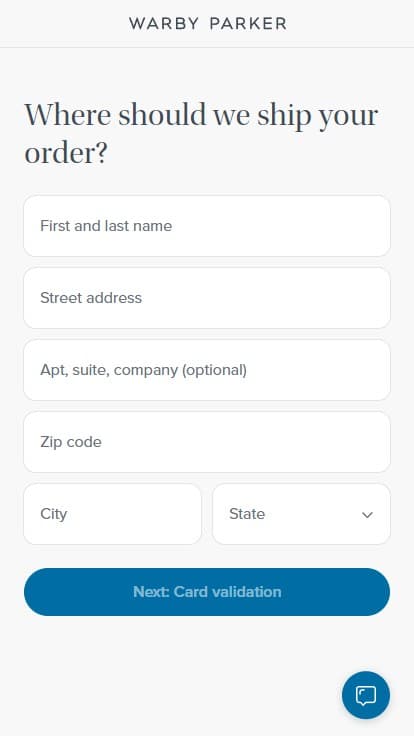Viewport: 414px width, 736px height.
Task: Tap the "Card validation" button text
Action: [227, 592]
